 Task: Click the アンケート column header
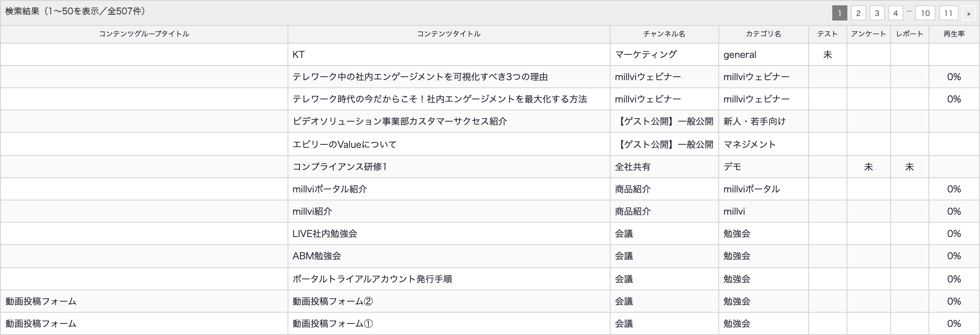(x=868, y=34)
